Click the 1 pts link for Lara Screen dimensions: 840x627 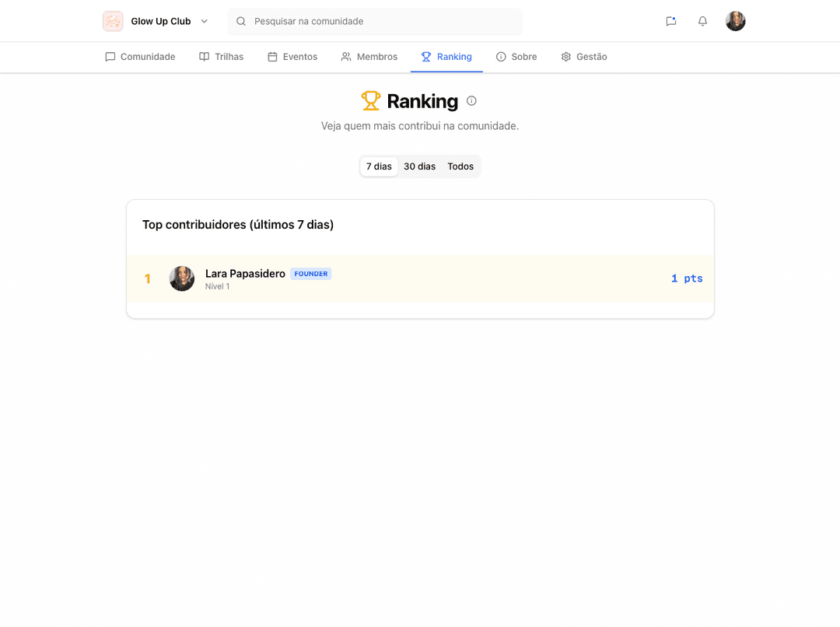pos(687,278)
